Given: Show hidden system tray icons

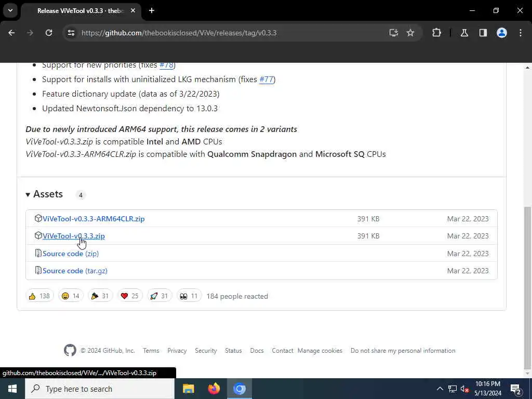Looking at the screenshot, I should coord(440,389).
